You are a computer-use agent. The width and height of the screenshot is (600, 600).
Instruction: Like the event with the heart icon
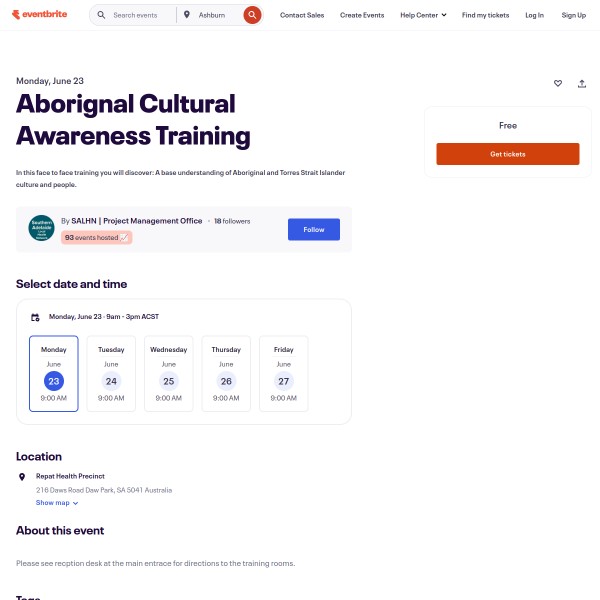click(x=558, y=84)
